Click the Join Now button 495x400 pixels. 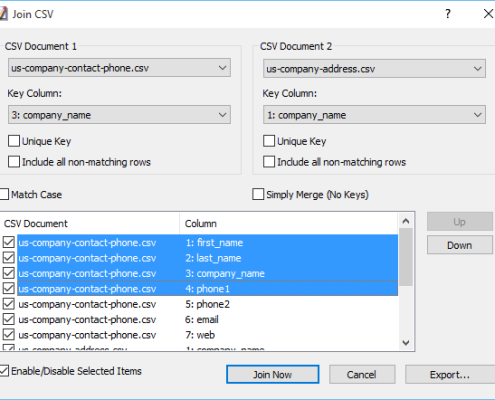(x=273, y=374)
